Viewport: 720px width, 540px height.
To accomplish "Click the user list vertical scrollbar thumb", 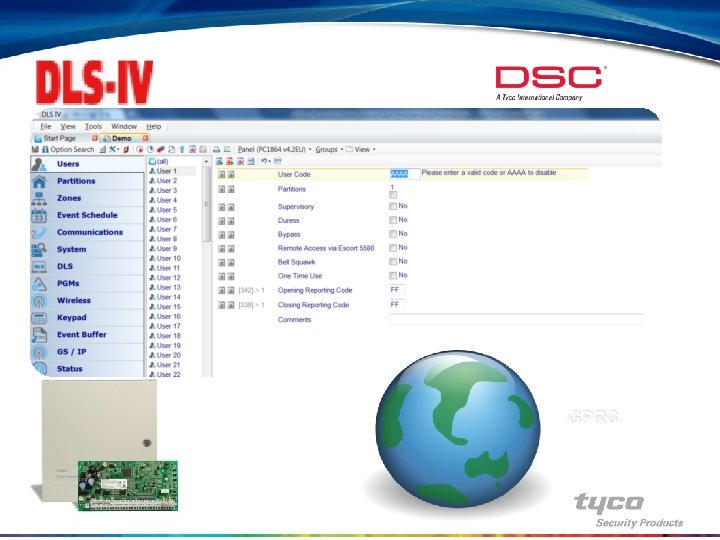I will (206, 204).
